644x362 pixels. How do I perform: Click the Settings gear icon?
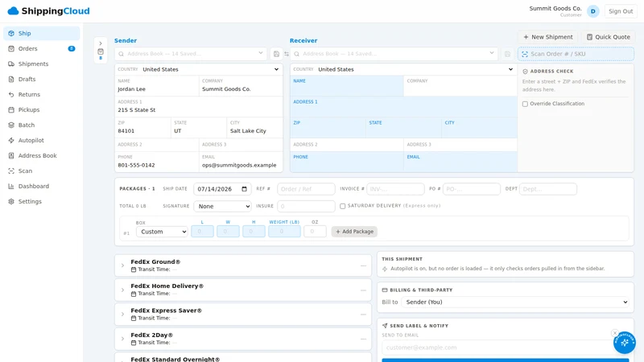pyautogui.click(x=11, y=202)
